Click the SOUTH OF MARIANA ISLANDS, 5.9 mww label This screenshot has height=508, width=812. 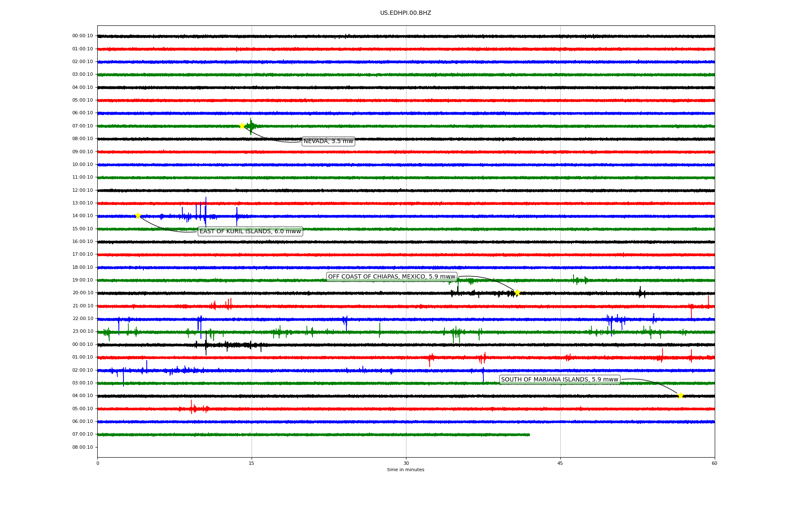coord(560,380)
